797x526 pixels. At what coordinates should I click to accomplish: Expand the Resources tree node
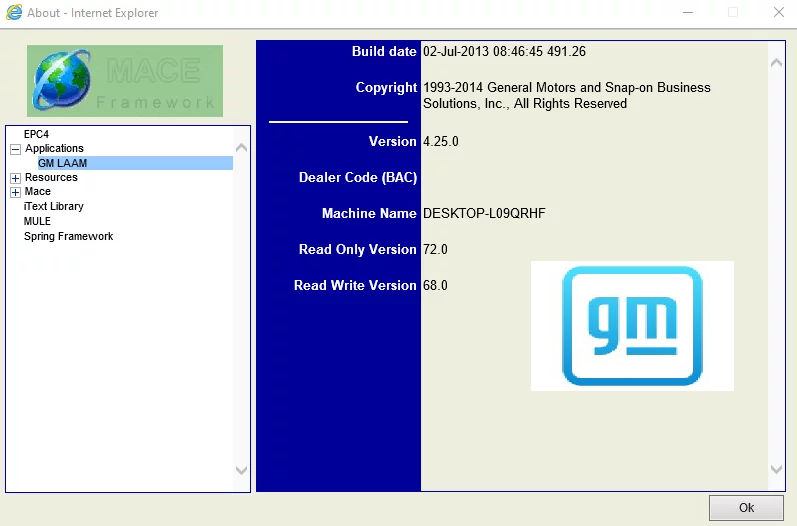(x=15, y=178)
